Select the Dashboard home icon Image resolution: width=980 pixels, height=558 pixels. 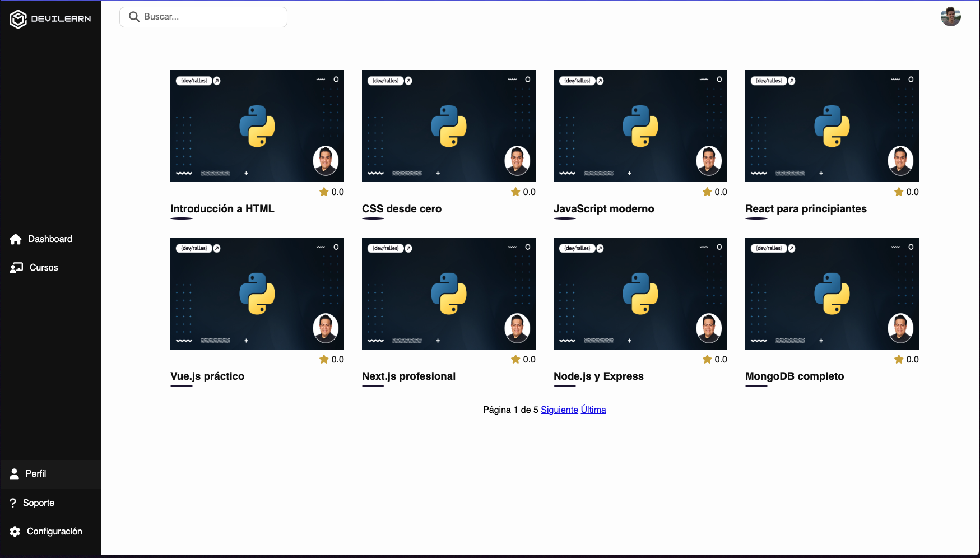click(x=15, y=239)
